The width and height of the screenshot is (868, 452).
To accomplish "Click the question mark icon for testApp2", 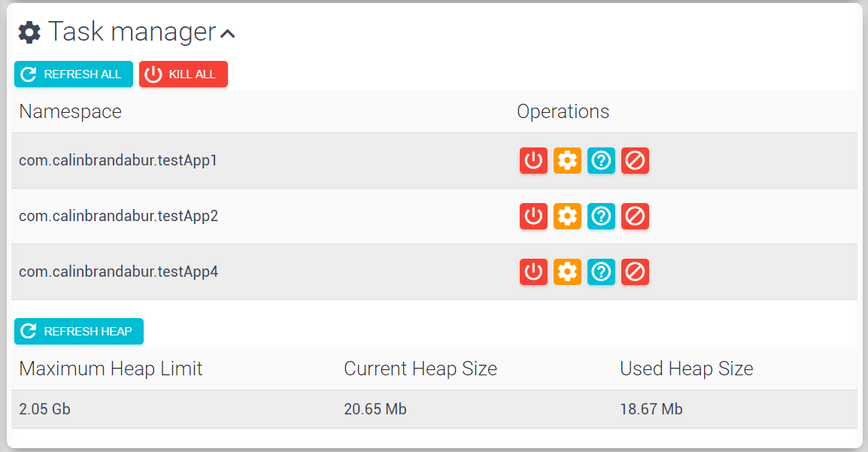I will point(601,216).
